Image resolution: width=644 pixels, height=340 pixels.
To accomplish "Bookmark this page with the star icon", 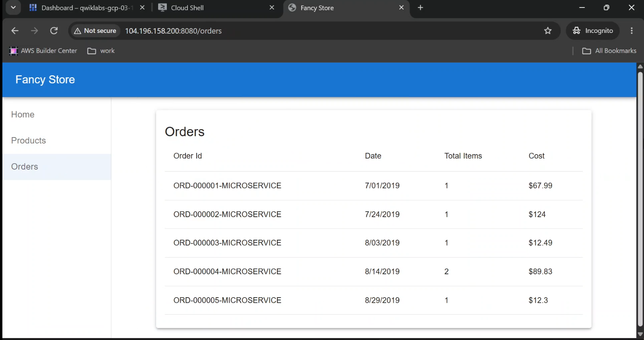I will pyautogui.click(x=548, y=31).
